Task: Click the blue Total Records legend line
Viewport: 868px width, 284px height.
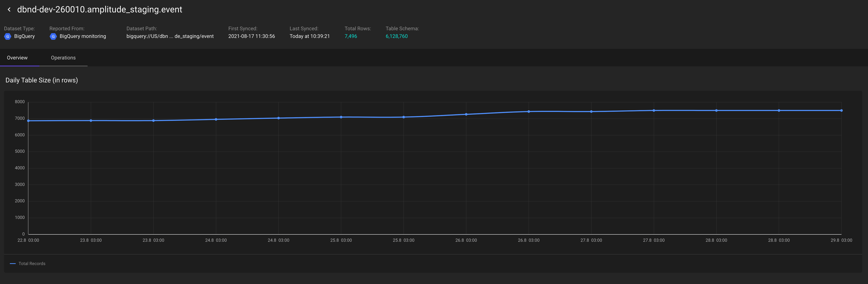Action: coord(13,263)
